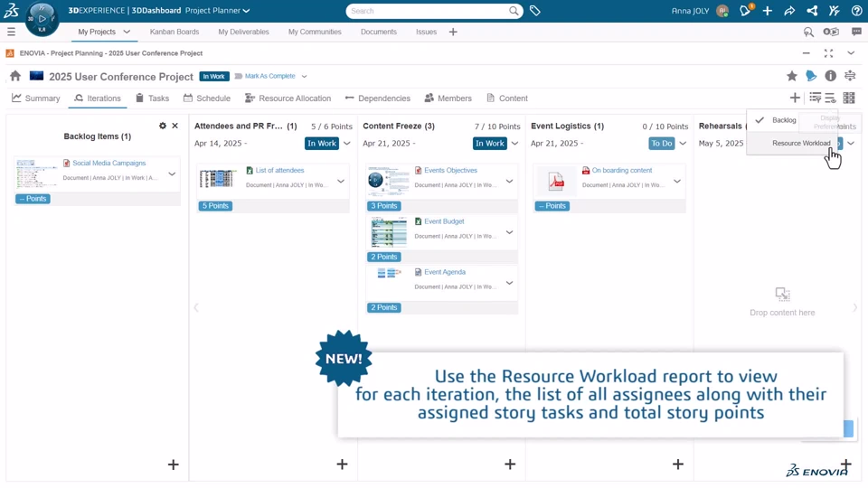Open project information icon
The height and width of the screenshot is (488, 868).
[x=830, y=76]
